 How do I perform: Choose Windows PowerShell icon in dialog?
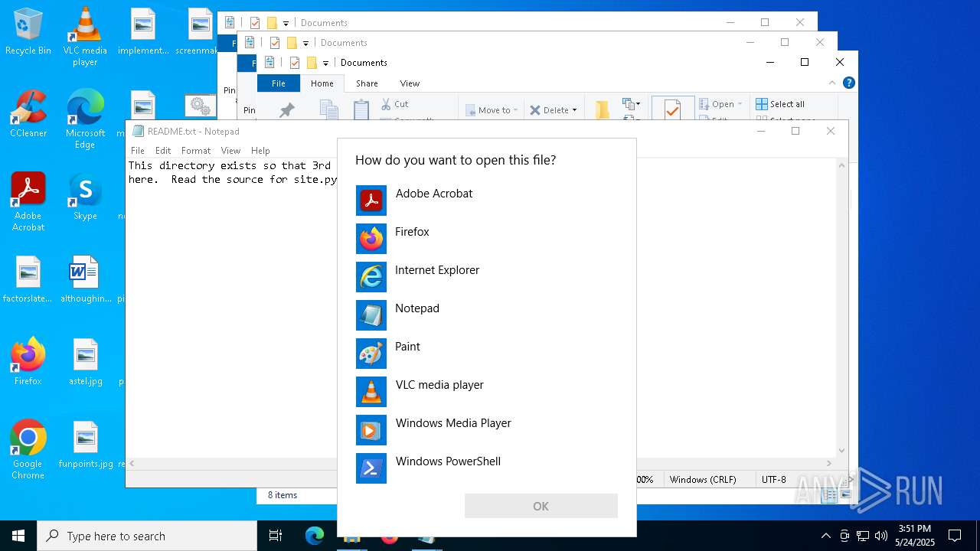pos(371,468)
